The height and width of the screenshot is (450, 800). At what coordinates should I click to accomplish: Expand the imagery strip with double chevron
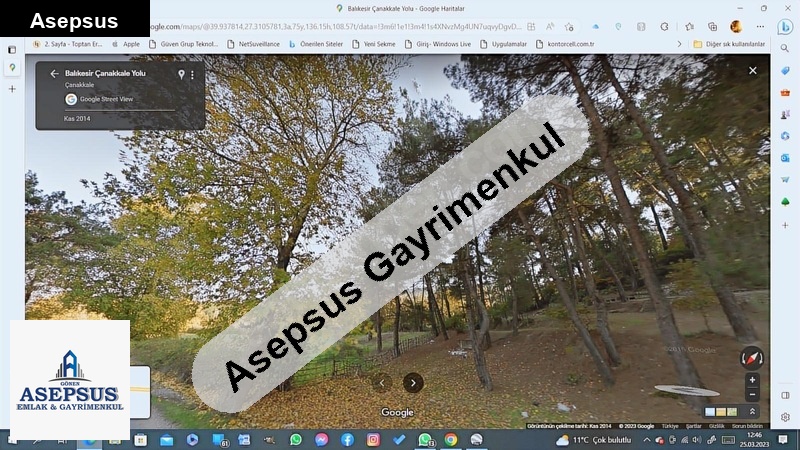coord(752,411)
